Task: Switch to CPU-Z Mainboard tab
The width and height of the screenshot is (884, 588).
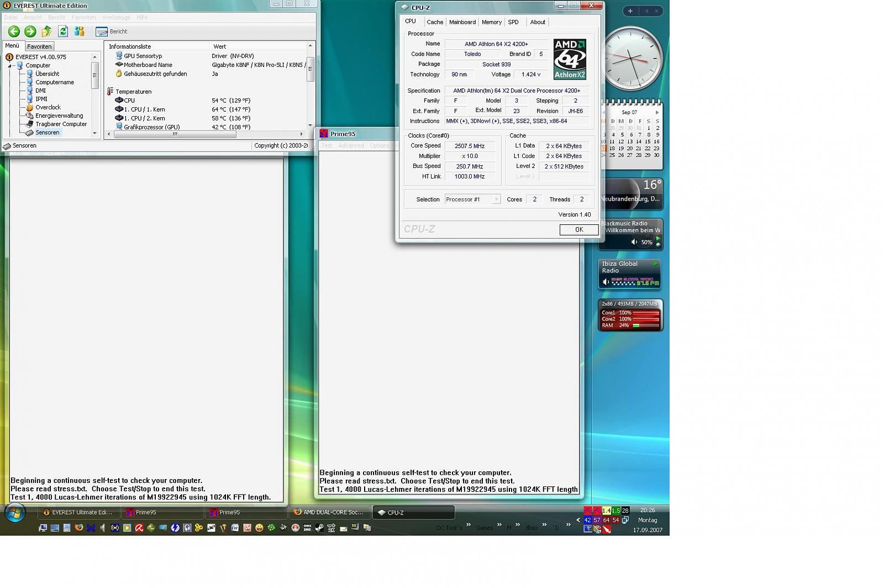Action: pyautogui.click(x=462, y=22)
